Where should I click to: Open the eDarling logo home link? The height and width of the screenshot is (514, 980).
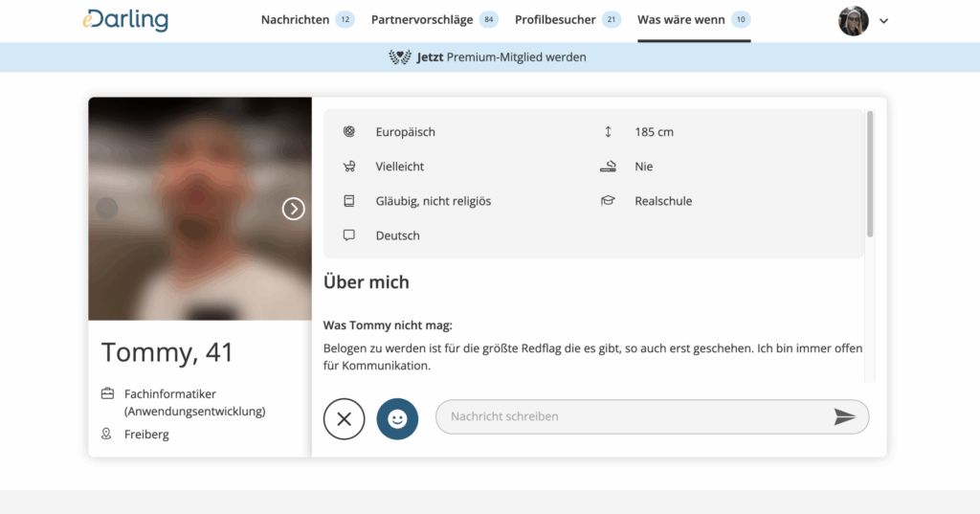click(x=125, y=19)
